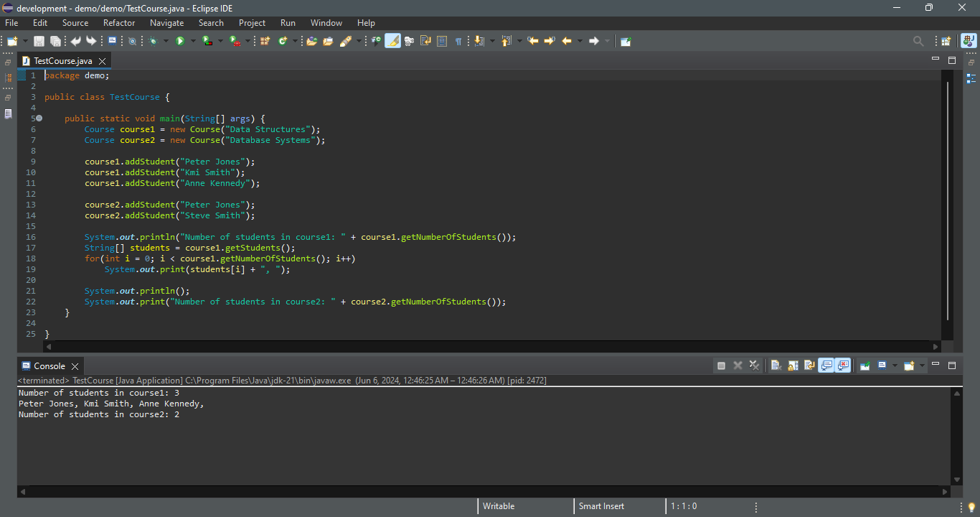
Task: Click the Save icon in the toolbar
Action: pyautogui.click(x=39, y=41)
